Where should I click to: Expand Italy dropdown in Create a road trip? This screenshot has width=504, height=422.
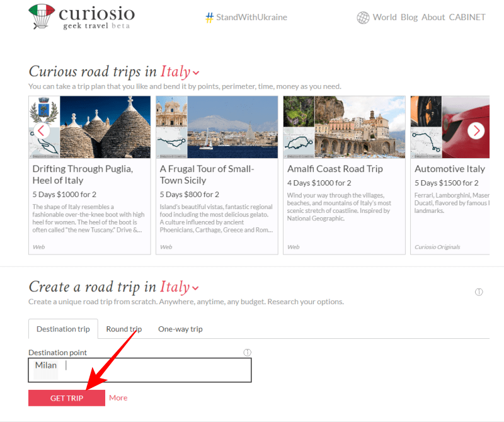point(195,288)
